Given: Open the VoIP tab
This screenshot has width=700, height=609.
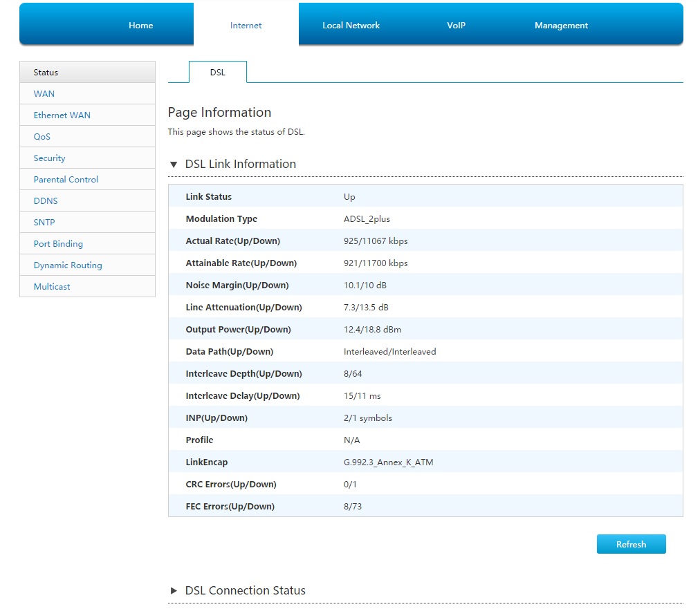Looking at the screenshot, I should click(456, 26).
